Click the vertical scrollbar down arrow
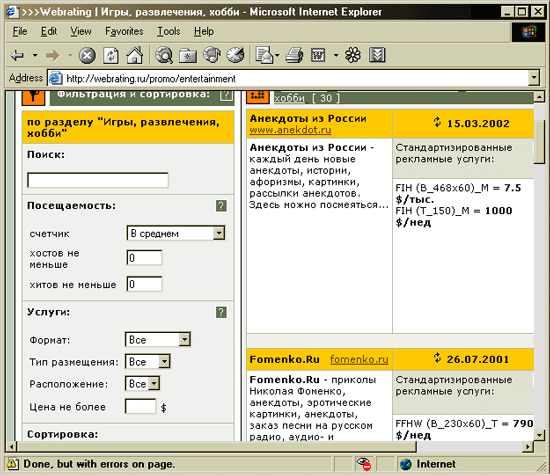The height and width of the screenshot is (475, 550). click(539, 435)
